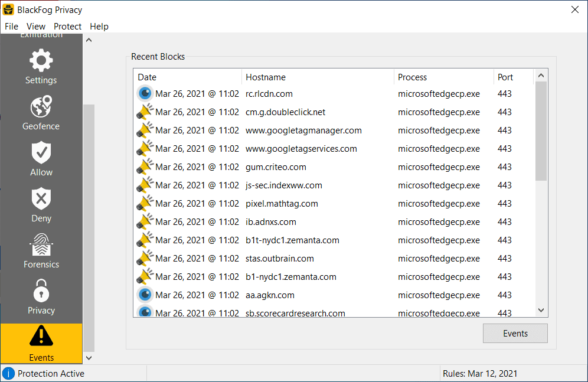This screenshot has height=382, width=588.
Task: Sort by the Process column header
Action: click(443, 77)
